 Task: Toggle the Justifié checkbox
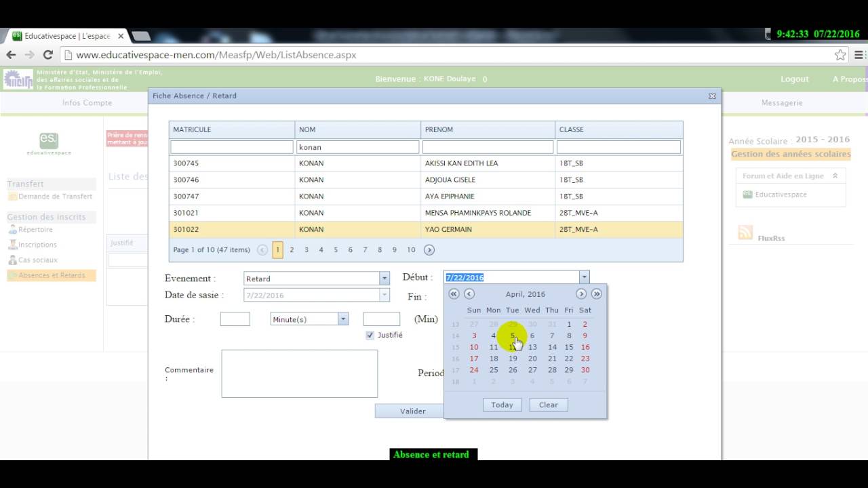pos(370,335)
